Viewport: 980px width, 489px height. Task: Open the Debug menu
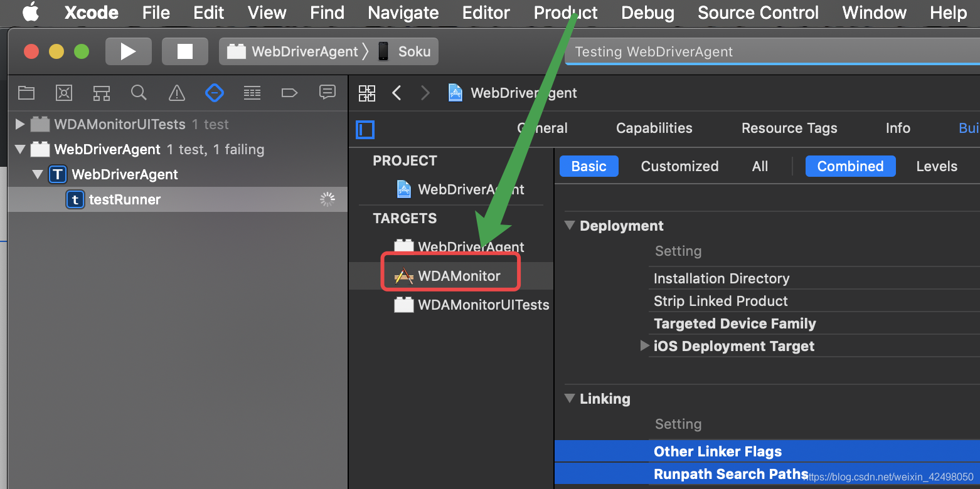click(x=648, y=13)
